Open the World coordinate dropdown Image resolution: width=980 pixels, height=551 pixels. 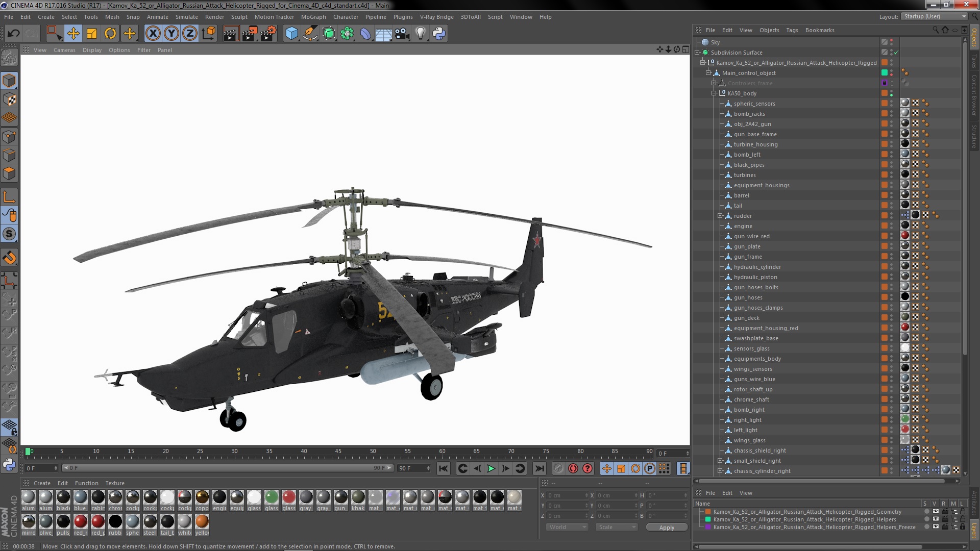pos(567,527)
